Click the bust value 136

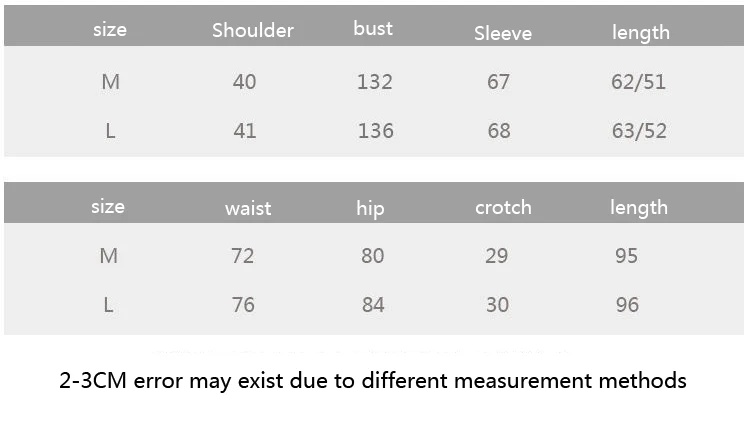click(375, 131)
